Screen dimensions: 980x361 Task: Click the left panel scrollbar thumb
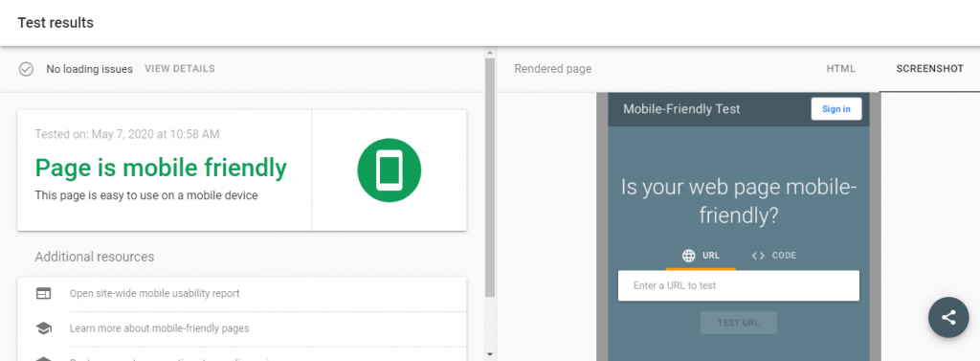pos(490,177)
